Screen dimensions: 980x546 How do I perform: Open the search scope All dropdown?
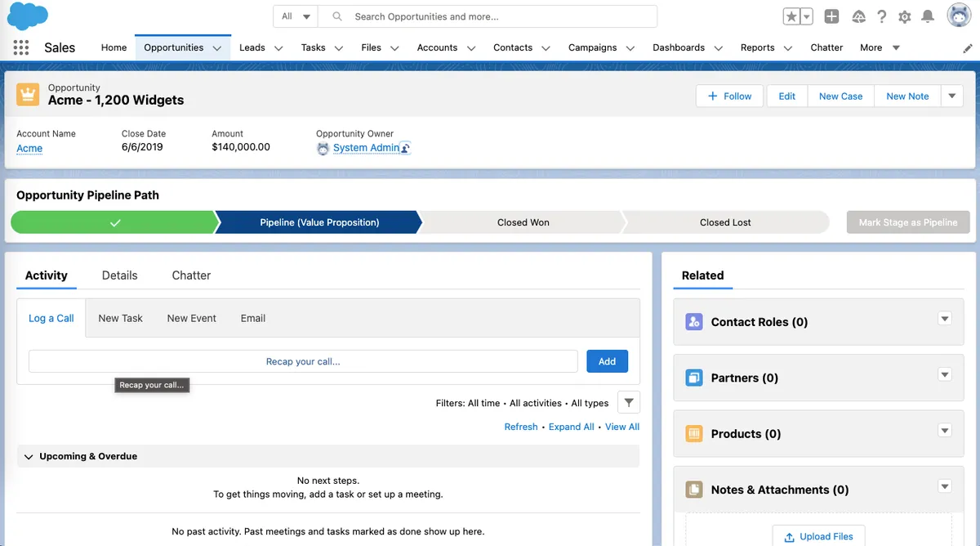tap(296, 16)
